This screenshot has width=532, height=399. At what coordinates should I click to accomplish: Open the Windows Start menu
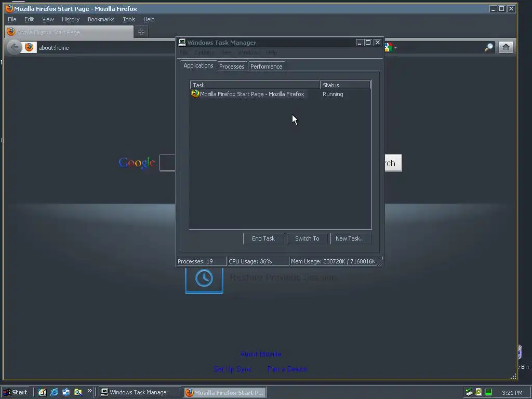coord(16,392)
